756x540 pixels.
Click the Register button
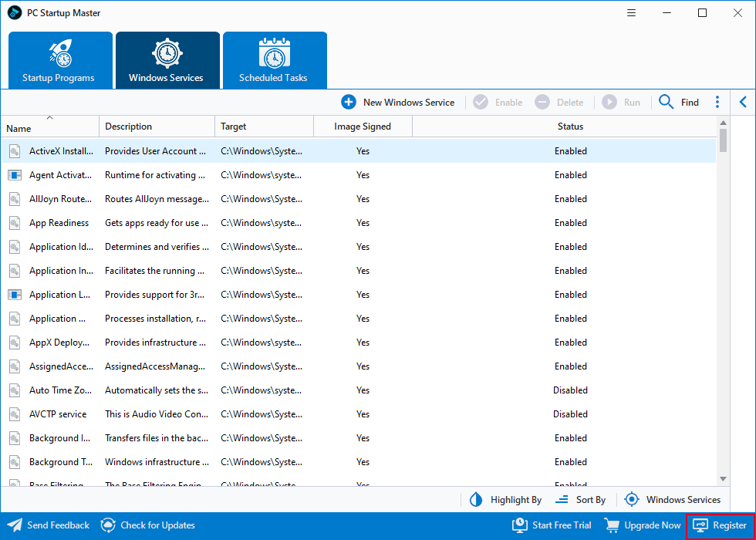[x=721, y=525]
